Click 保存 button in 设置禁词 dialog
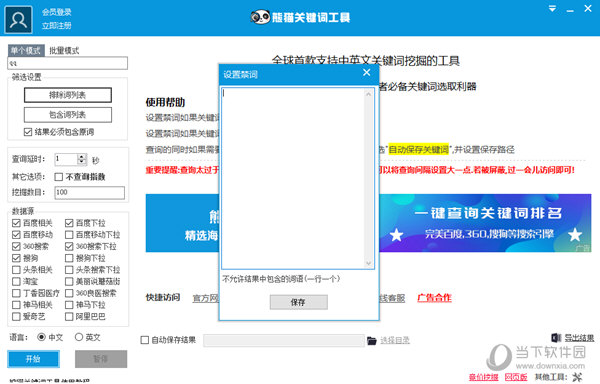 click(x=298, y=302)
